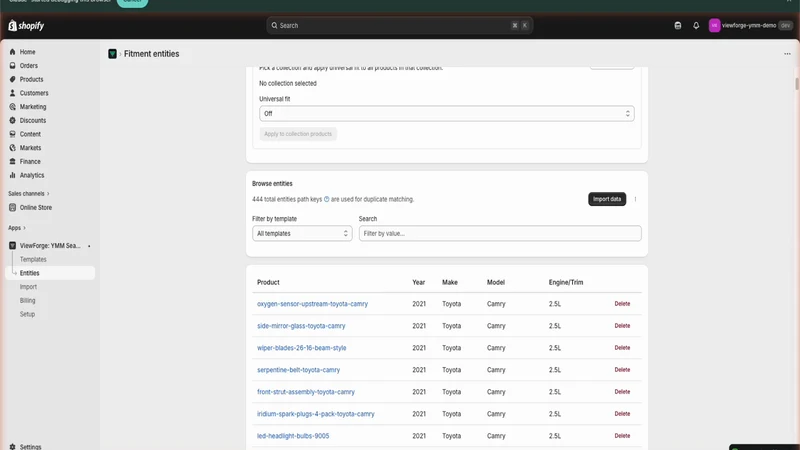Screen dimensions: 800x450
Task: Open the Universal fit dropdown
Action: 446,114
